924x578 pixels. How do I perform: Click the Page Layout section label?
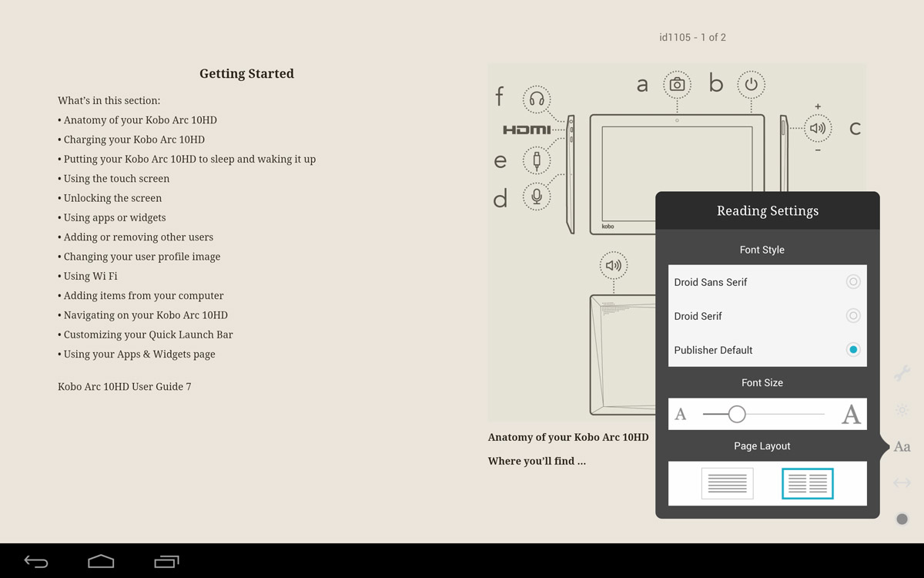click(x=762, y=446)
